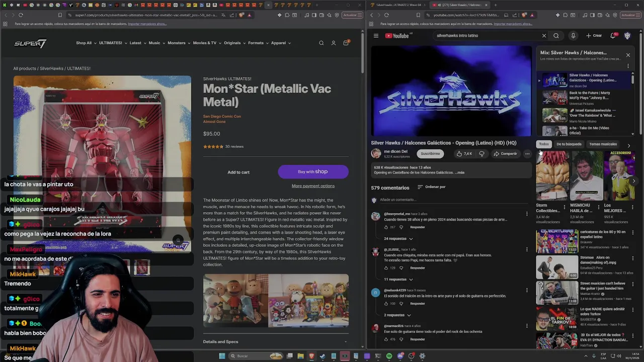Image resolution: width=644 pixels, height=362 pixels.
Task: Click the Super7 logo
Action: pos(30,44)
